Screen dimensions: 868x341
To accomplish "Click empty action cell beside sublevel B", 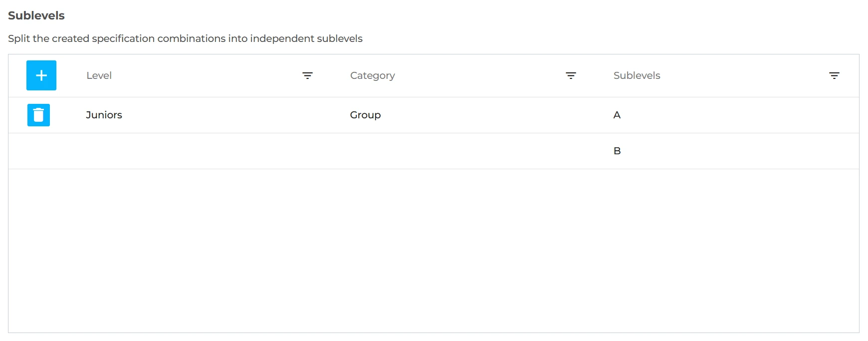I will [x=40, y=151].
